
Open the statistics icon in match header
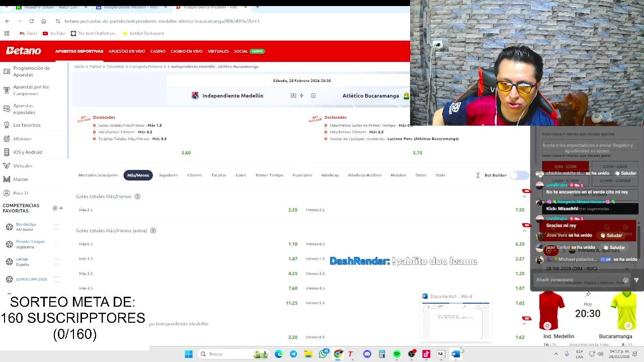(x=313, y=96)
